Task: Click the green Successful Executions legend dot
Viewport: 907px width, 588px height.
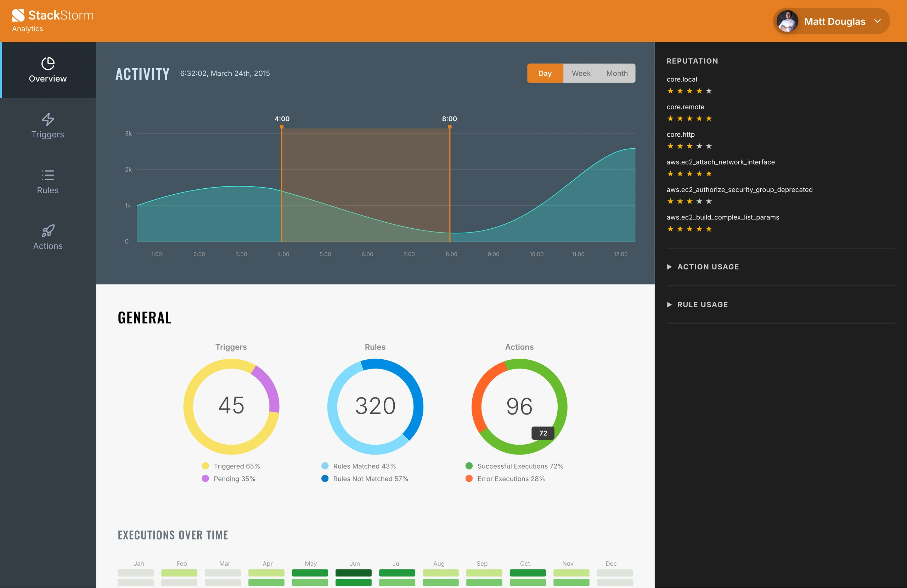Action: 469,466
